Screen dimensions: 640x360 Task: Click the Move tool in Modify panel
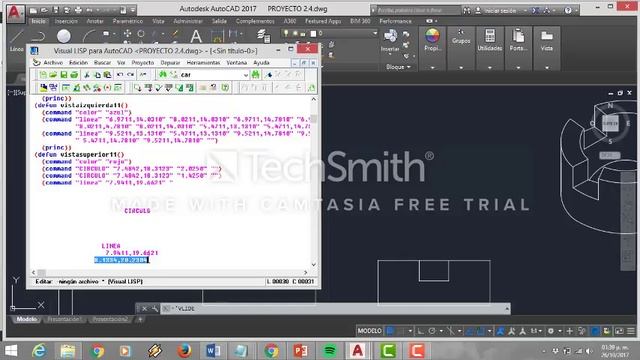click(x=127, y=33)
